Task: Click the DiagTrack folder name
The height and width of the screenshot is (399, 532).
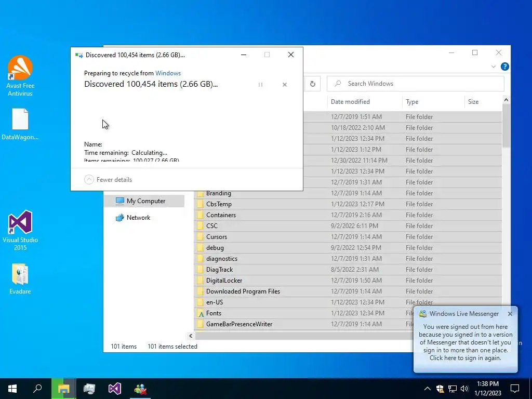Action: [x=220, y=270]
